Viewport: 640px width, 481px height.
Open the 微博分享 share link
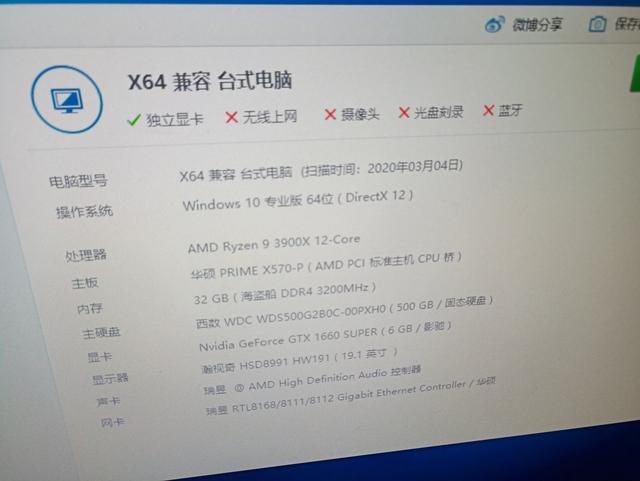[537, 25]
